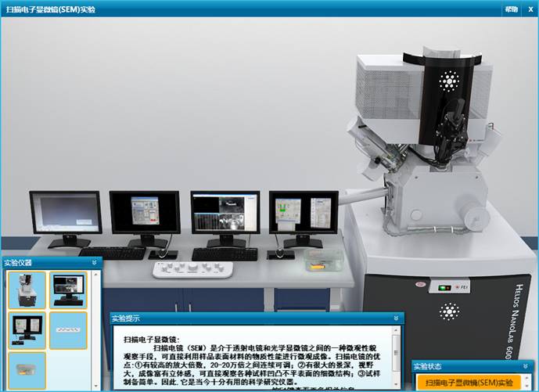Image resolution: width=539 pixels, height=392 pixels.
Task: Click the sample box on the desk
Action: tap(324, 257)
